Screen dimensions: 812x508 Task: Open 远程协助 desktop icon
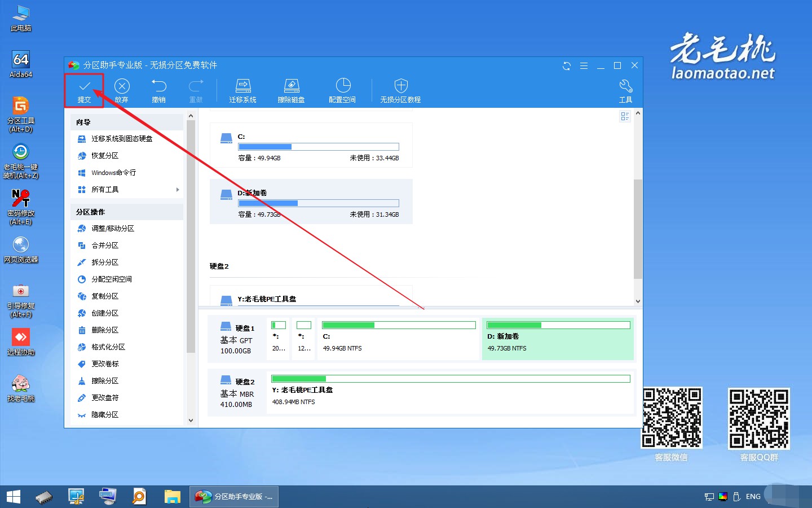[x=21, y=342]
